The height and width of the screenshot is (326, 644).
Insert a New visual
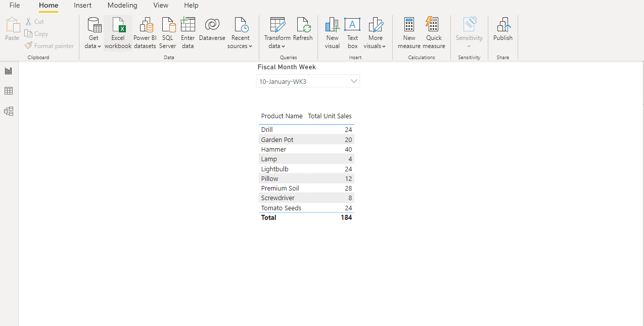pyautogui.click(x=333, y=33)
